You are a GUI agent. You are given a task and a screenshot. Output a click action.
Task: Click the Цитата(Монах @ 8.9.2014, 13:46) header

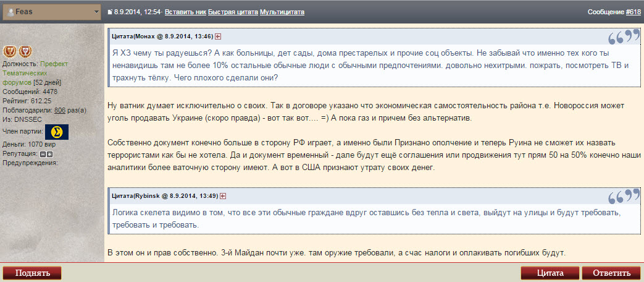162,36
